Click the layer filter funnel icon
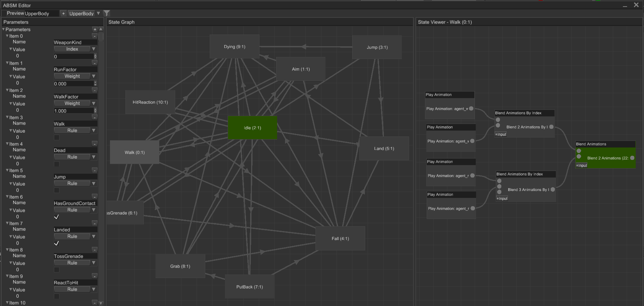644x306 pixels. [x=107, y=13]
